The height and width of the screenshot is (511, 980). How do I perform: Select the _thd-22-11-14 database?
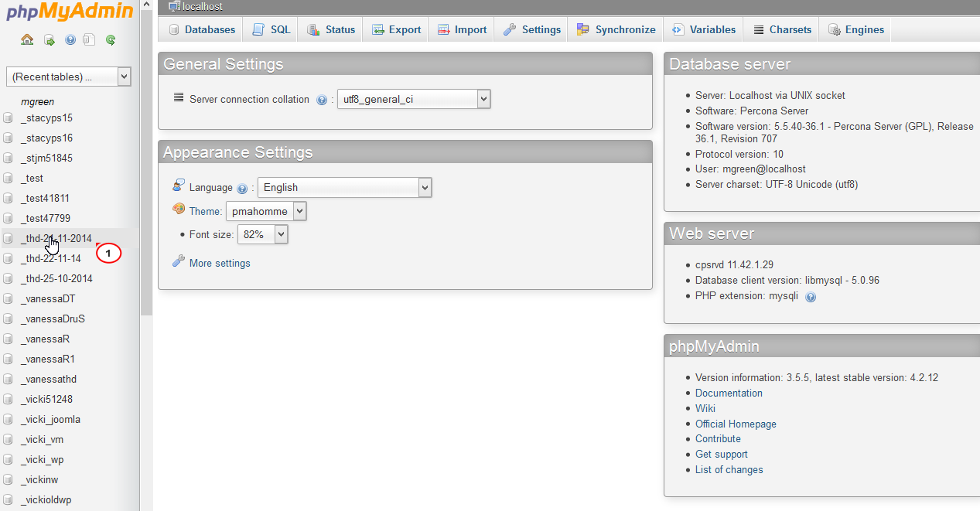[51, 259]
